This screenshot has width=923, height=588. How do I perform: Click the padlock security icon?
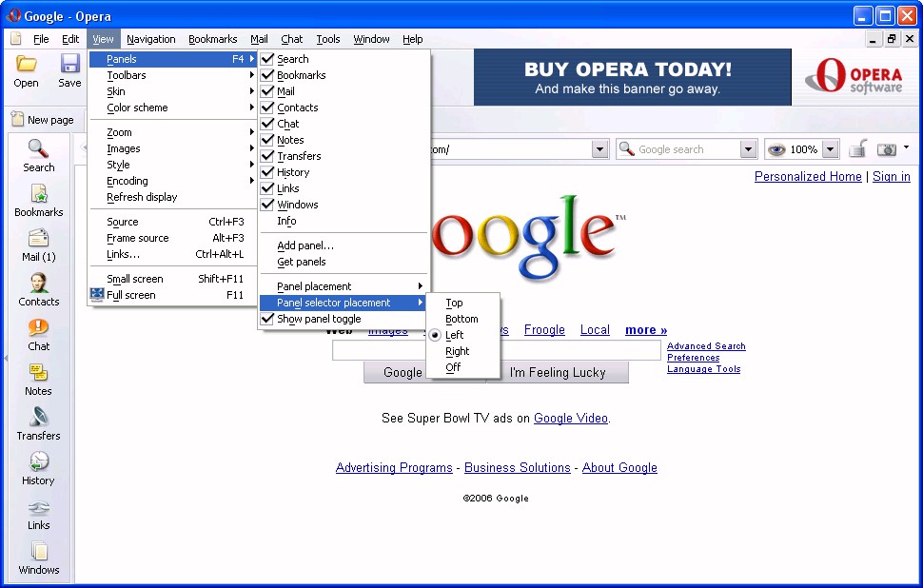[857, 149]
